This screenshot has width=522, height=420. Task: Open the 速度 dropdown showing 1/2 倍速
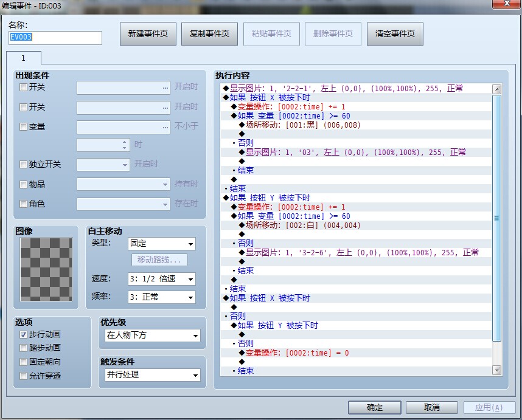(162, 279)
